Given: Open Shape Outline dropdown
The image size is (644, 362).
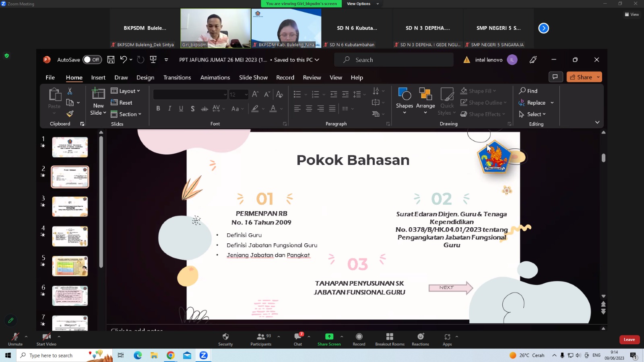Looking at the screenshot, I should point(483,103).
